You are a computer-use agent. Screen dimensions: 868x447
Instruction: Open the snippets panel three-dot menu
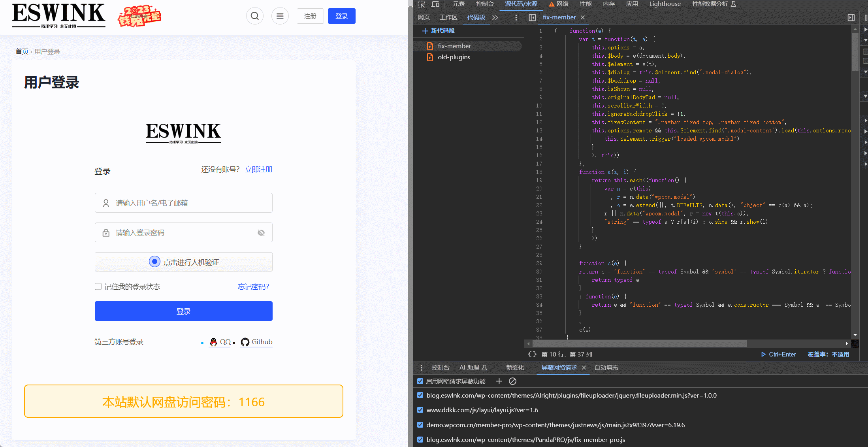click(x=516, y=17)
